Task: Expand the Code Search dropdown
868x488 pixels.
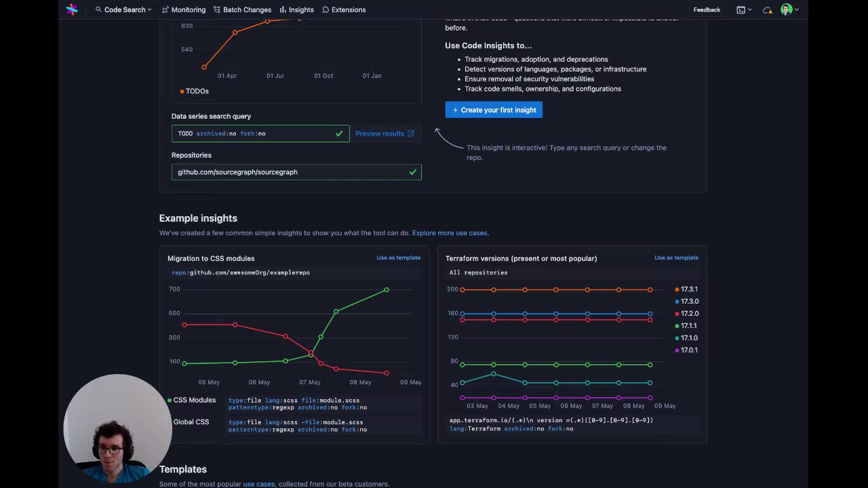Action: (x=124, y=9)
